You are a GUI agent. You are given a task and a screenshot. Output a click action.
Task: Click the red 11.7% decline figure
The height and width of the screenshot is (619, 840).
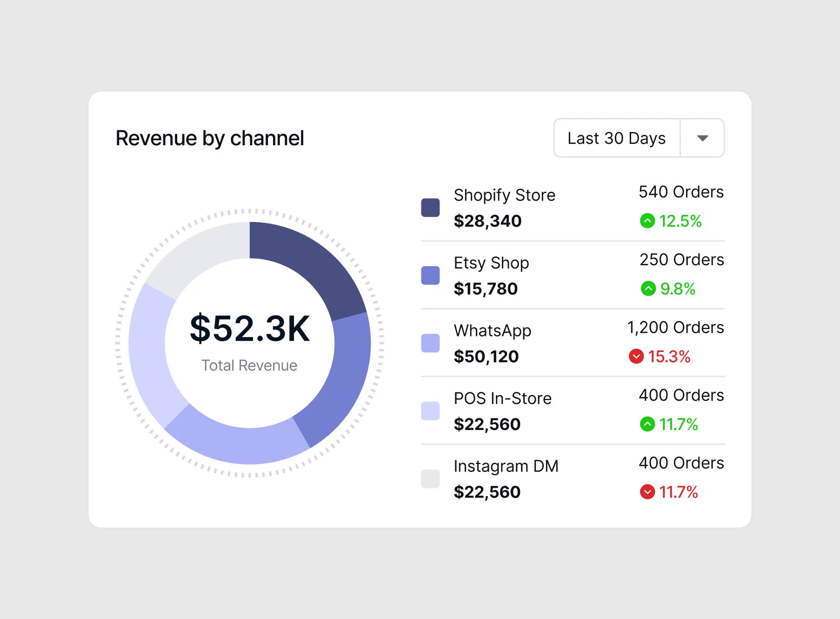point(679,492)
